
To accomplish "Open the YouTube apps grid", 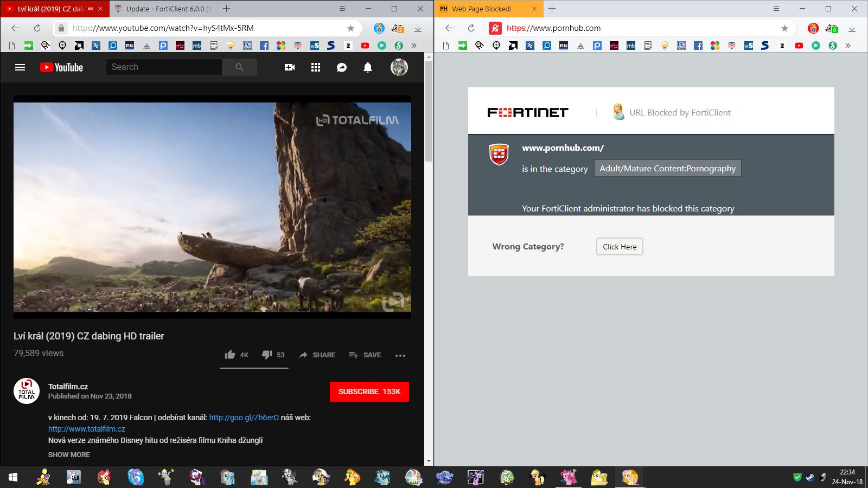I will point(316,67).
